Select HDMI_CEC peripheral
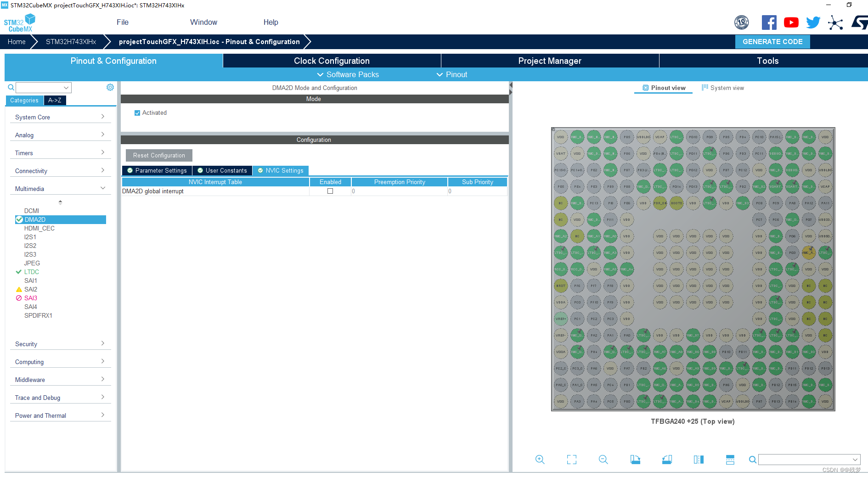This screenshot has width=868, height=477. [39, 228]
